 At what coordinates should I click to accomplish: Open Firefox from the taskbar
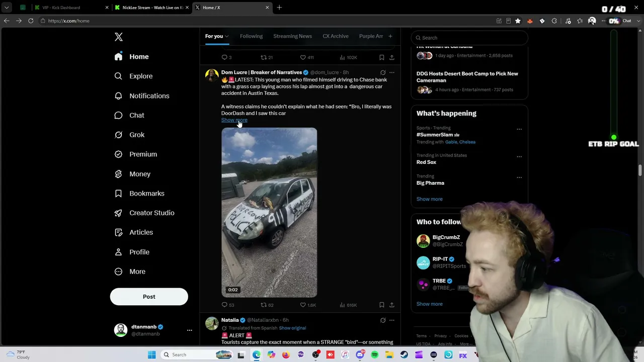point(286,355)
